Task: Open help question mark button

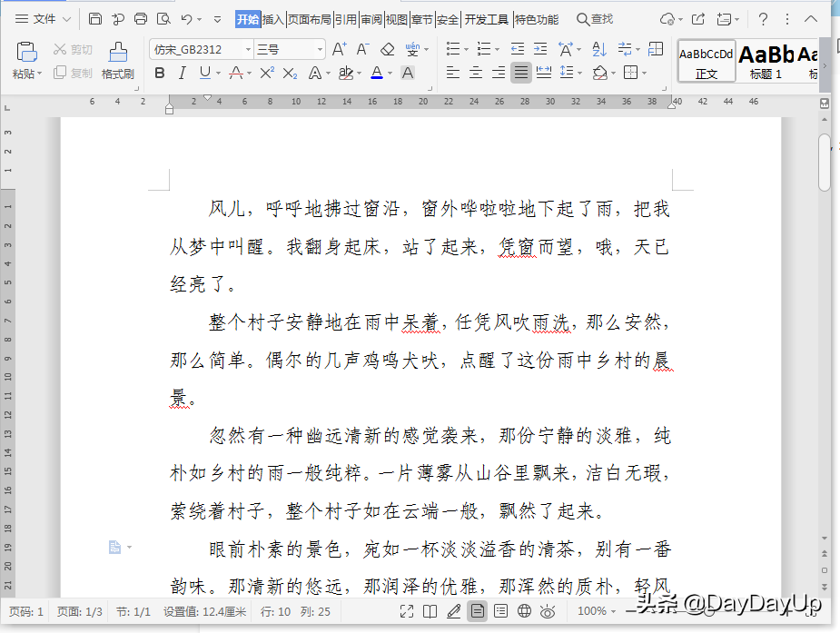Action: pyautogui.click(x=763, y=19)
